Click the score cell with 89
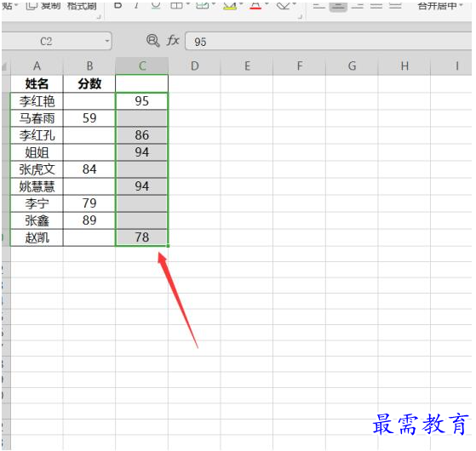Screen dimensions: 476x451 point(89,220)
